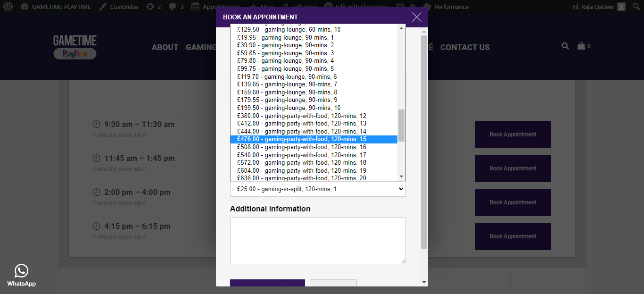Book Appointment for 9:30 am – 11:30 am
This screenshot has height=294, width=644.
pyautogui.click(x=513, y=134)
